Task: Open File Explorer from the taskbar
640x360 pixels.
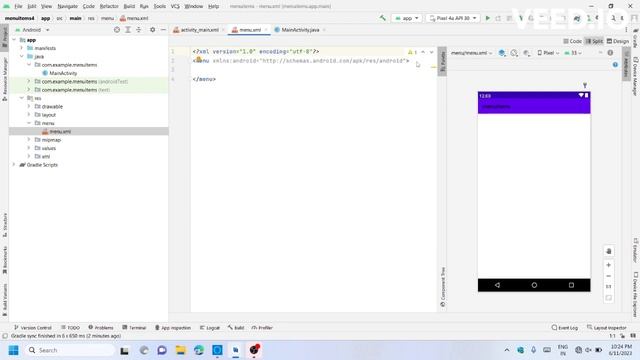Action: click(x=180, y=350)
